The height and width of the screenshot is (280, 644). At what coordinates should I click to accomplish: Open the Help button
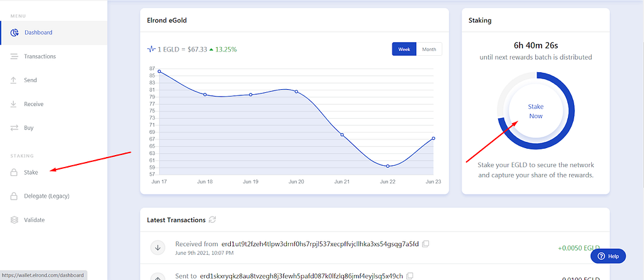tap(608, 256)
